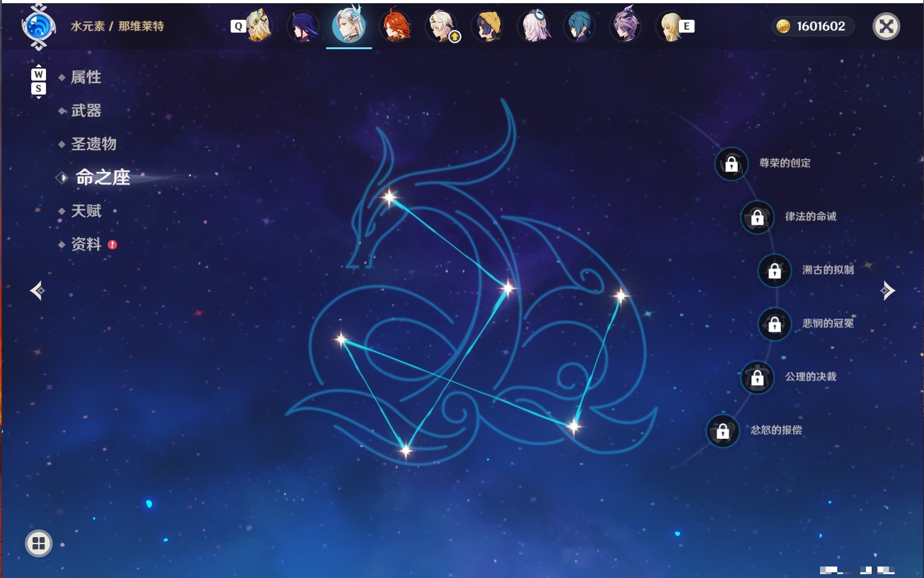Image resolution: width=924 pixels, height=578 pixels.
Task: Click the Mora coin balance 1601602
Action: coord(812,26)
